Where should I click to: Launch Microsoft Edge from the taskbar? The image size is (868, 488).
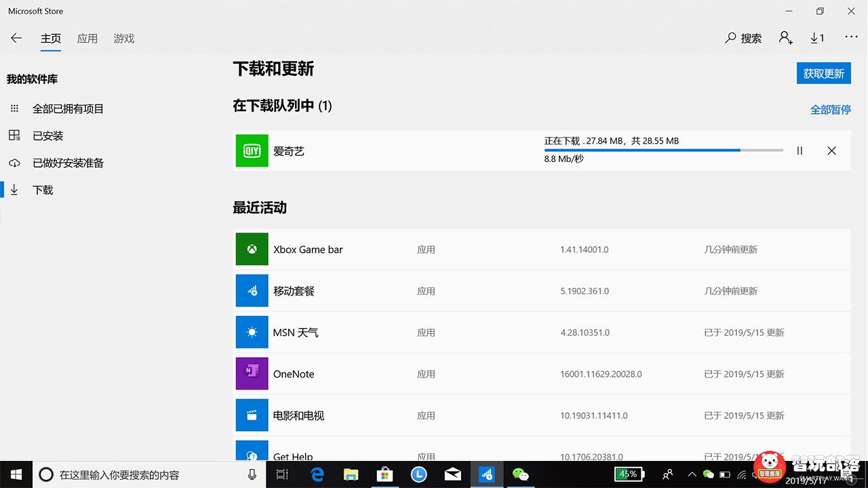[317, 474]
